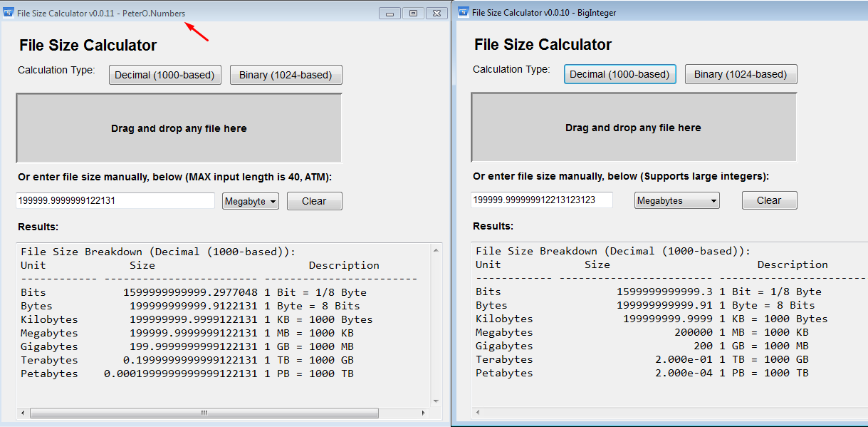Image resolution: width=868 pixels, height=427 pixels.
Task: Click the Bytes value 199999999999.9122131
Action: point(194,306)
